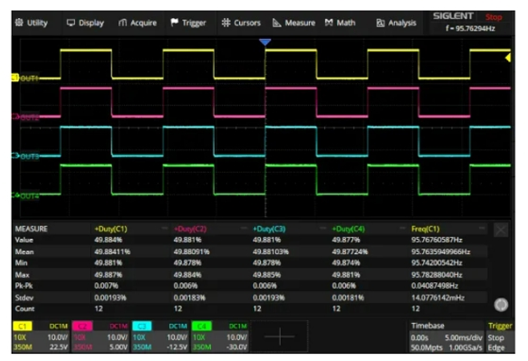
Task: Open the Cursors grid icon
Action: coord(226,23)
